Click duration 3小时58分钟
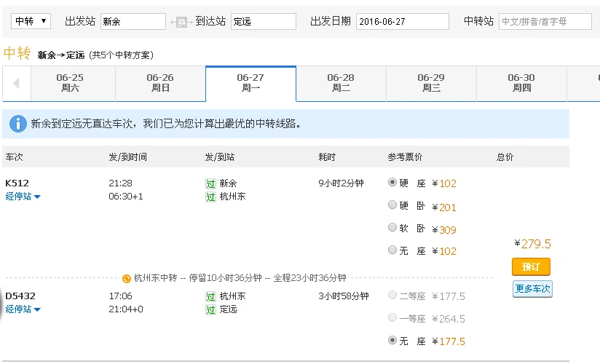The height and width of the screenshot is (364, 600). (344, 296)
